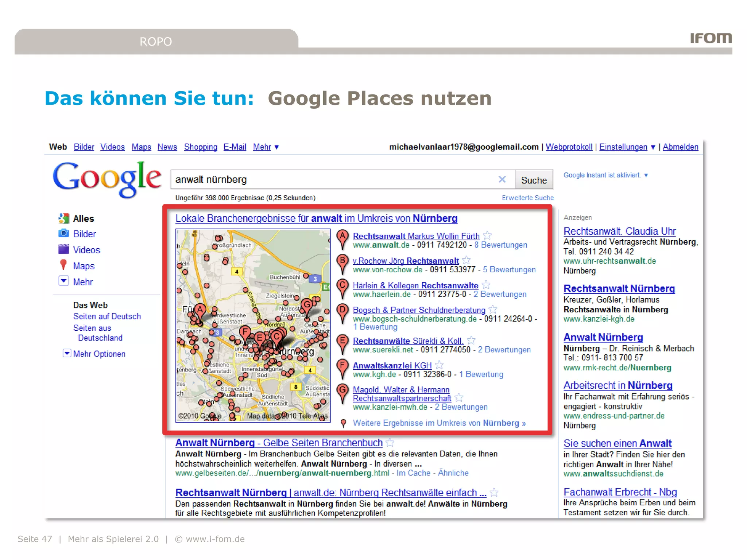
Task: Open Weitere Ergebnisse im Umkreis von Nürnberg
Action: point(439,423)
